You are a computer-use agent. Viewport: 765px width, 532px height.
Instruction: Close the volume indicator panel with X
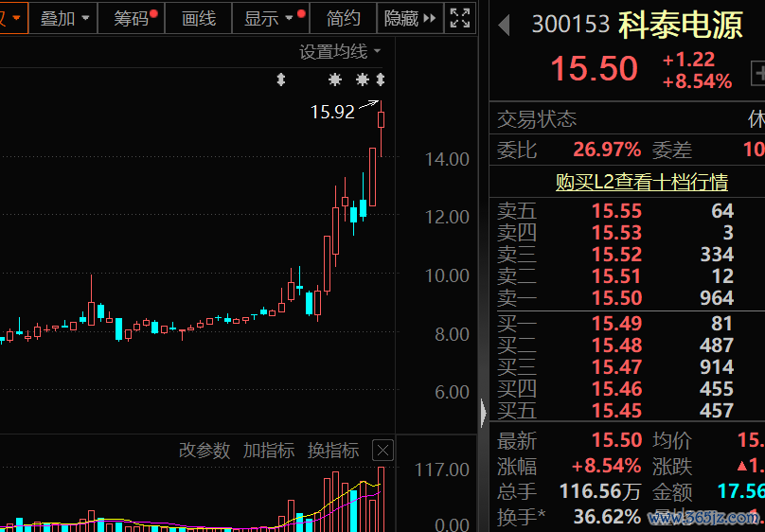click(x=383, y=450)
